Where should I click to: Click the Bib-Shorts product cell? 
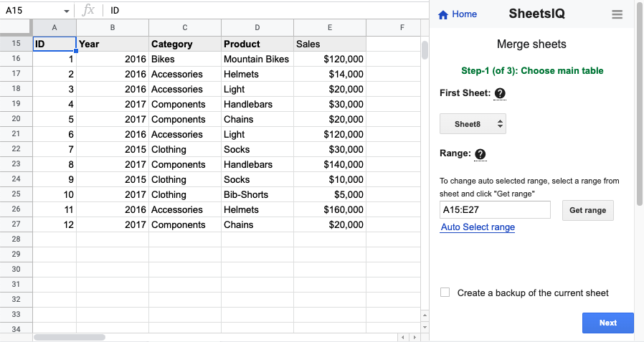point(257,194)
